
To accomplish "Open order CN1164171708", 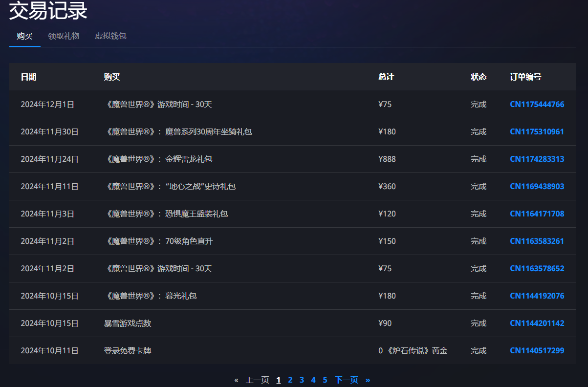I will [x=537, y=214].
